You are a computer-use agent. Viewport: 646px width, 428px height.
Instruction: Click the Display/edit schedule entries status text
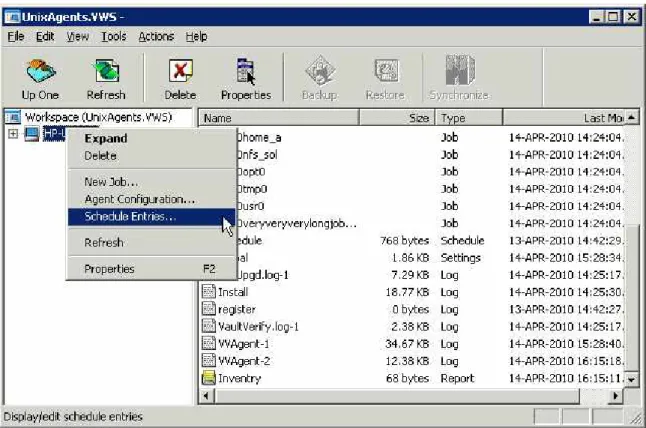(73, 417)
